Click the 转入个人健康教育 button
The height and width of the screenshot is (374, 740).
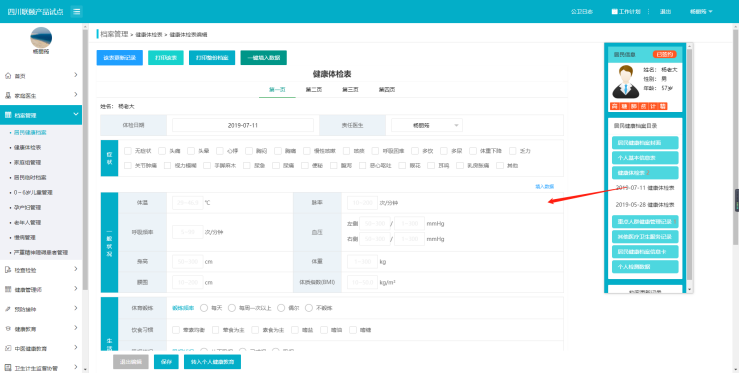(x=212, y=362)
